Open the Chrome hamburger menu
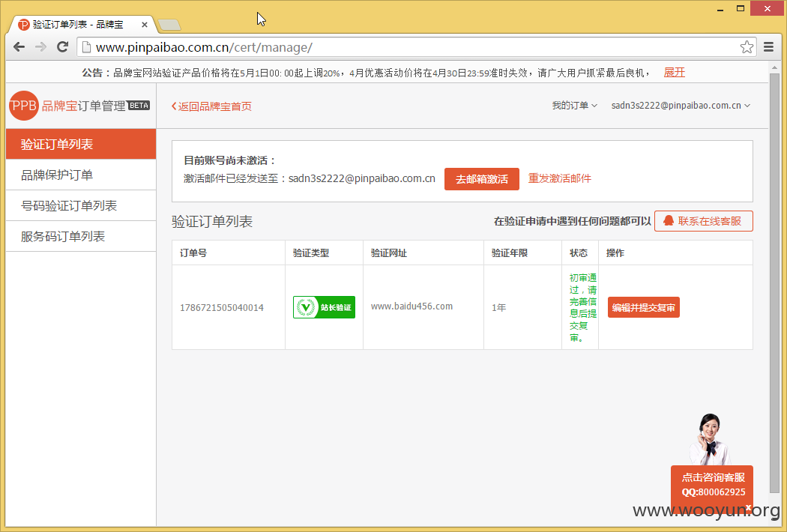Image resolution: width=787 pixels, height=532 pixels. pos(768,47)
